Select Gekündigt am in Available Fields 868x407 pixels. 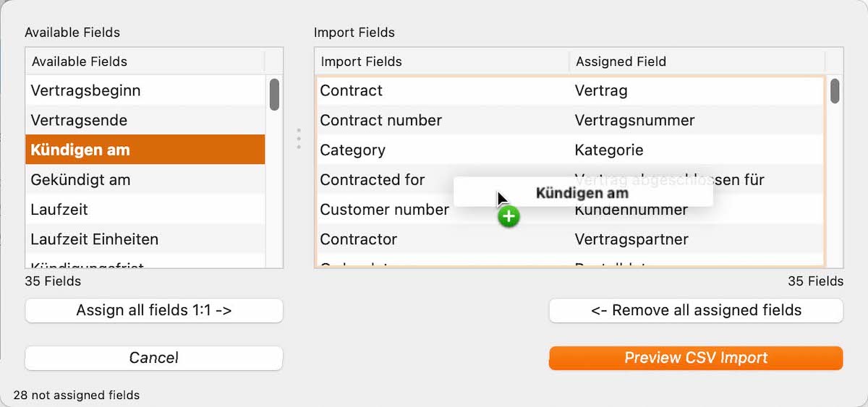point(145,179)
